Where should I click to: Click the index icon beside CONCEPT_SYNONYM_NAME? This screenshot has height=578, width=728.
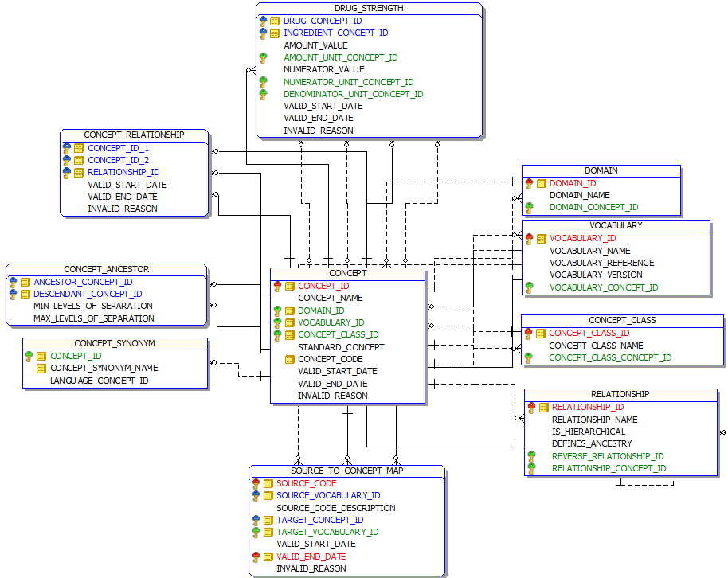tap(41, 369)
